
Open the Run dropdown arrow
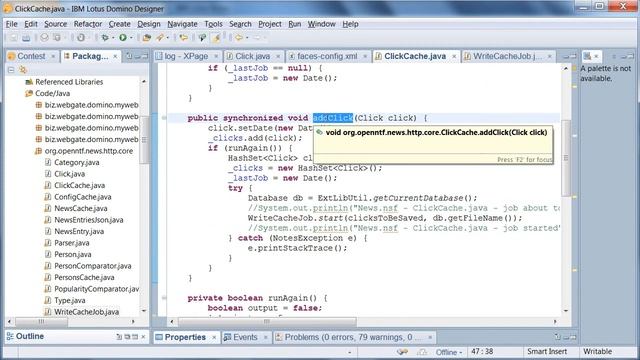131,38
